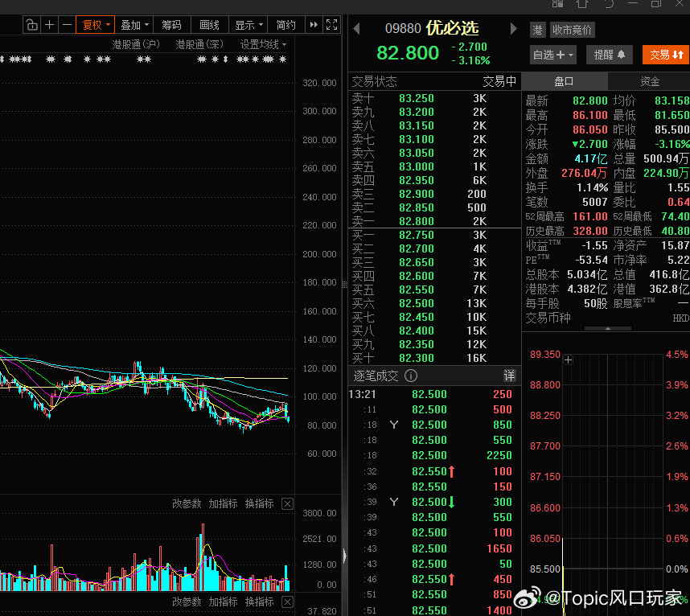This screenshot has width=690, height=616.
Task: Click 筹码 chip distribution button
Action: pos(171,25)
